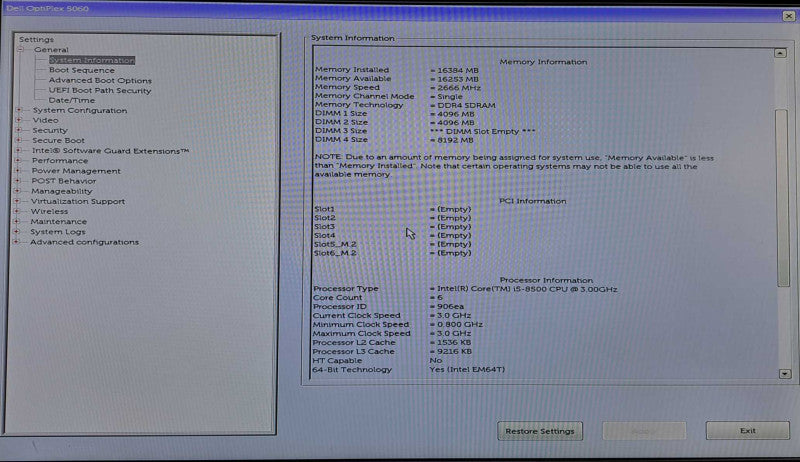Click the Processor Information heading
This screenshot has height=462, width=800.
tap(546, 280)
